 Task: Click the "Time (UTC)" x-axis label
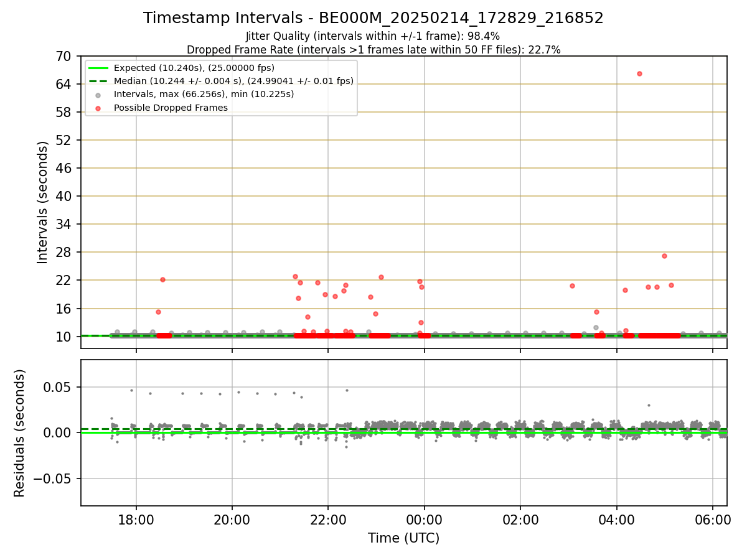tap(404, 538)
